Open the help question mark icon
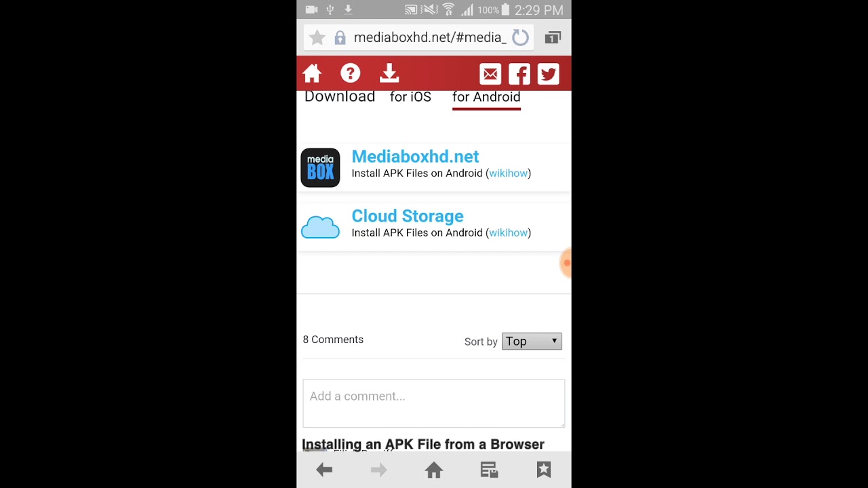 click(x=351, y=73)
